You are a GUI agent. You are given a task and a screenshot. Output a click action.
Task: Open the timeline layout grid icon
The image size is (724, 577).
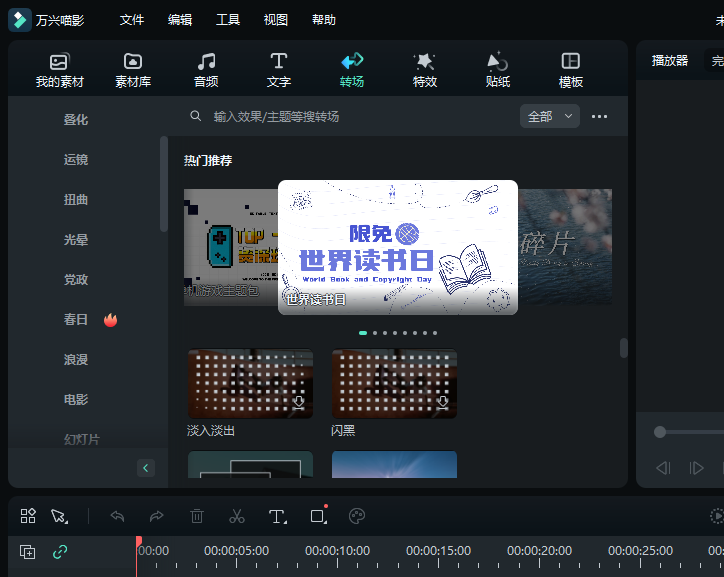[x=28, y=516]
